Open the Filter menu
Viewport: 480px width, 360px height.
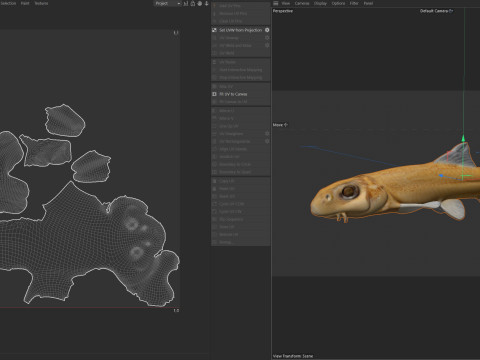(x=354, y=3)
